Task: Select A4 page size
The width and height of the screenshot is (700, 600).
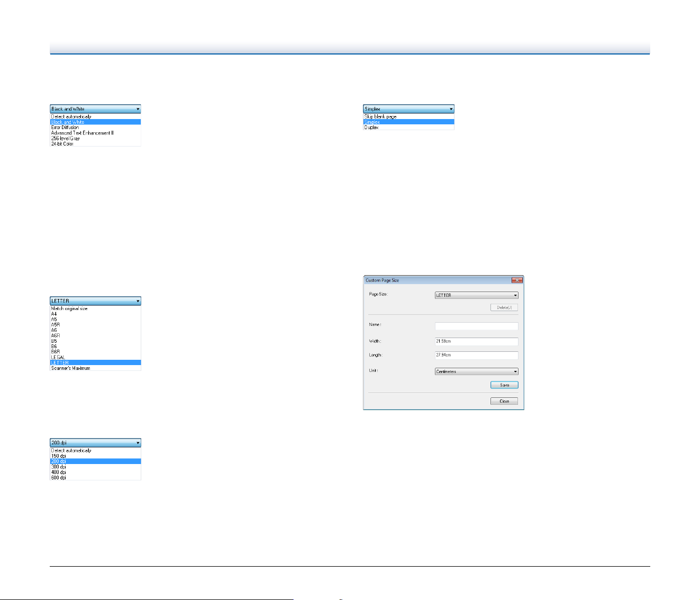Action: coord(95,314)
